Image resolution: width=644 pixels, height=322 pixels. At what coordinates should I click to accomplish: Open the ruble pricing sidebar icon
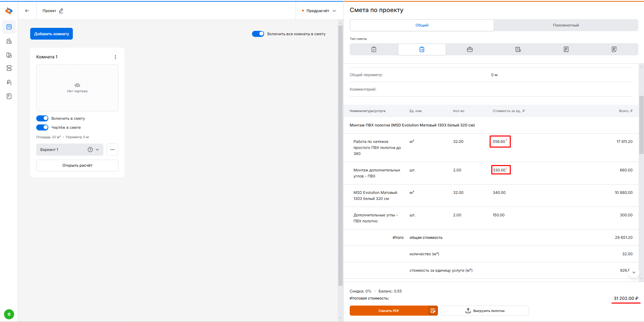click(x=9, y=82)
